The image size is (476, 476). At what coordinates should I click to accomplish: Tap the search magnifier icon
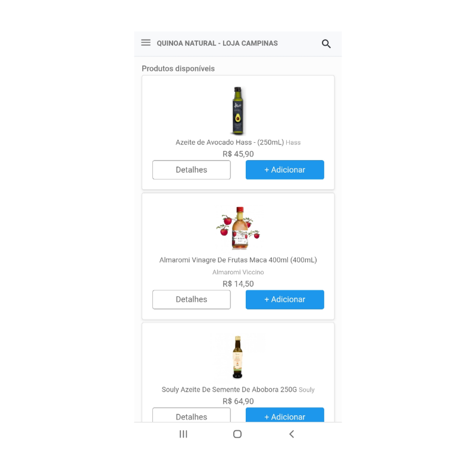coord(326,43)
